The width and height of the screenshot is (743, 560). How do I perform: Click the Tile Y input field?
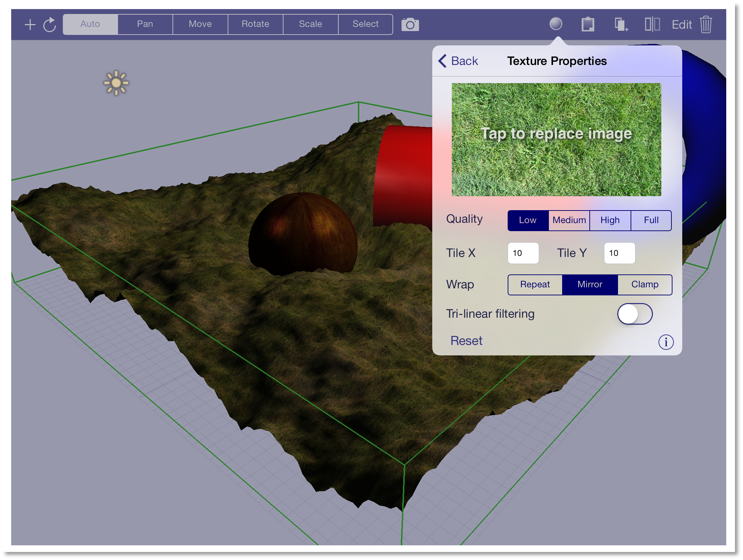coord(619,253)
